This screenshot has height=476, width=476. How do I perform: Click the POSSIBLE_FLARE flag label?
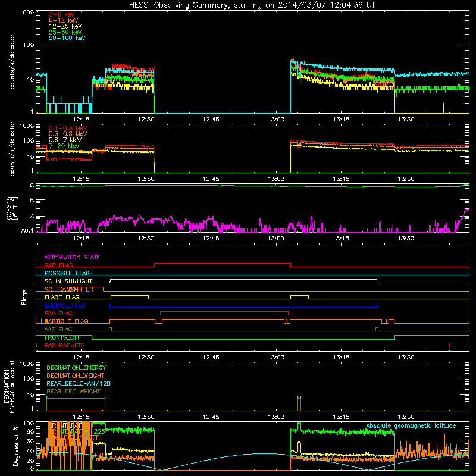(68, 273)
